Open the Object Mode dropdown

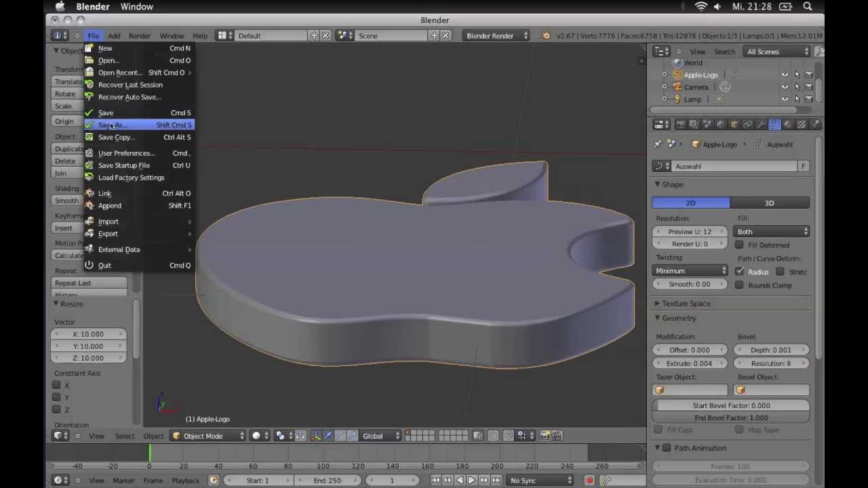click(208, 436)
